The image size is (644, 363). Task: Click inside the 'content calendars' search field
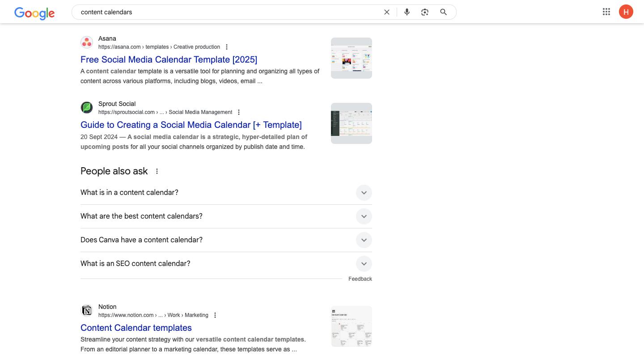pyautogui.click(x=228, y=12)
